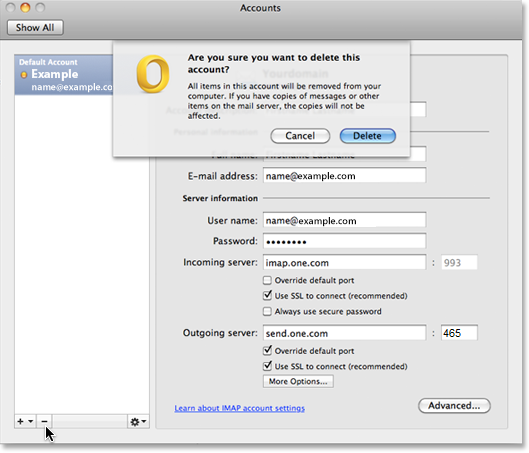
Task: Uncheck outgoing Use SSL to connect
Action: tap(267, 366)
